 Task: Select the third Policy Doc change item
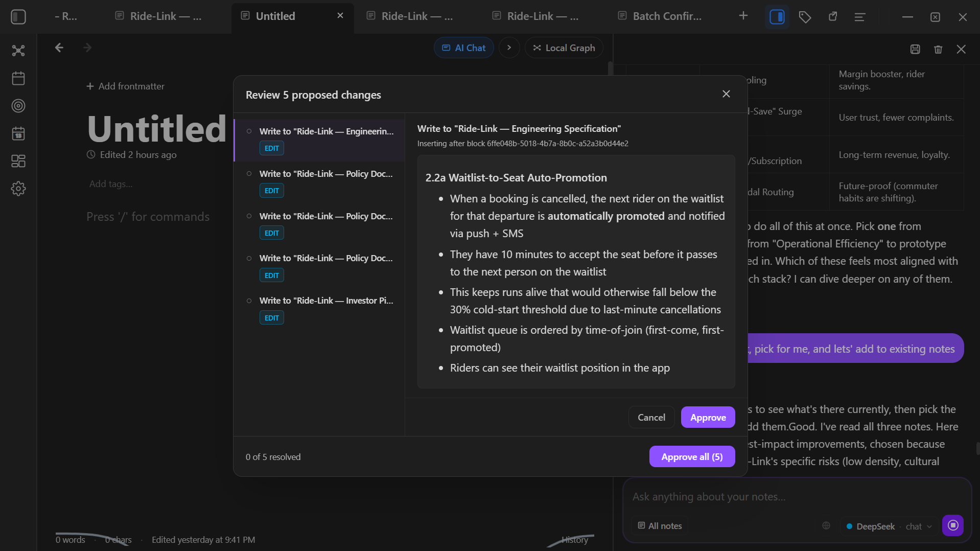pyautogui.click(x=319, y=267)
